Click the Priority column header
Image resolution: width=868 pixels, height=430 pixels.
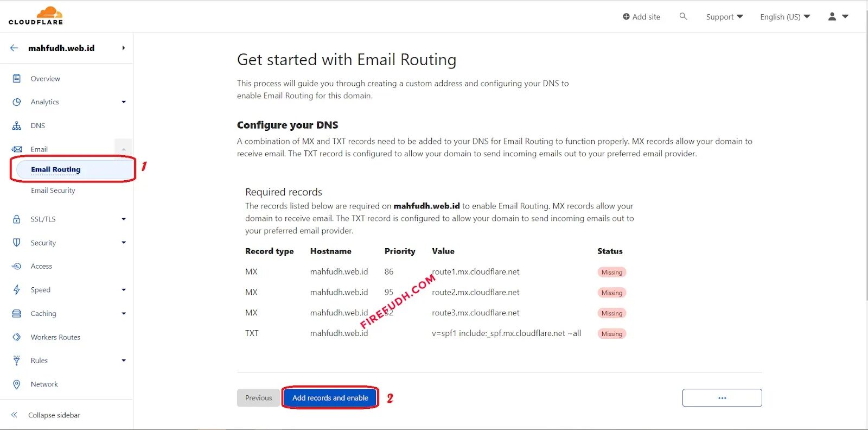(x=400, y=251)
